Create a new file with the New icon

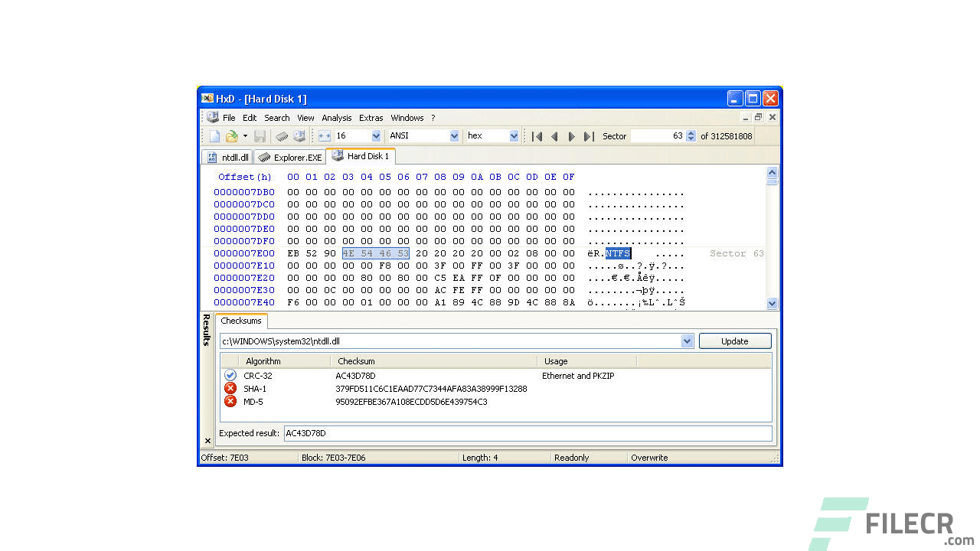pyautogui.click(x=215, y=135)
